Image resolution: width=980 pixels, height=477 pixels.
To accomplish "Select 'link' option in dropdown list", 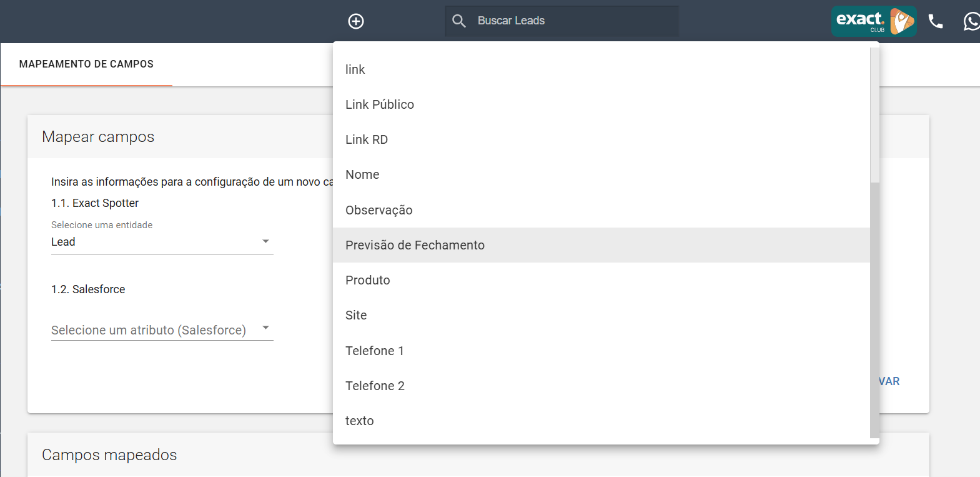I will 601,69.
